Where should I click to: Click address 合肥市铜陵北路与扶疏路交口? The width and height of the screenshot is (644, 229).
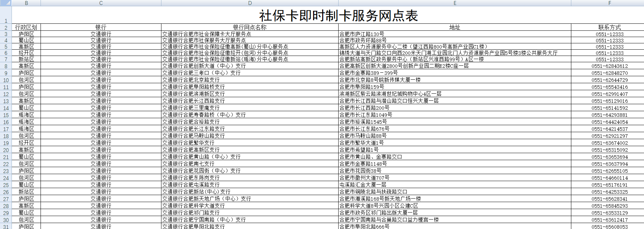(x=455, y=192)
